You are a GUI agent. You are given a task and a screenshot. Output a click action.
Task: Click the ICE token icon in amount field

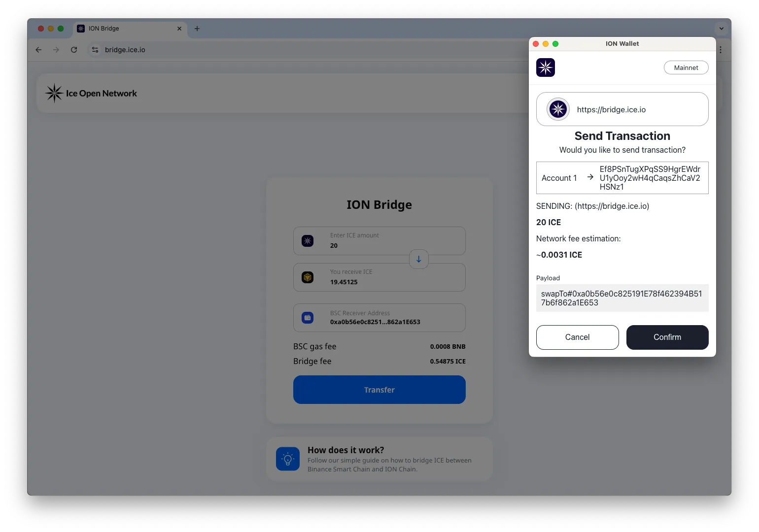pos(308,241)
